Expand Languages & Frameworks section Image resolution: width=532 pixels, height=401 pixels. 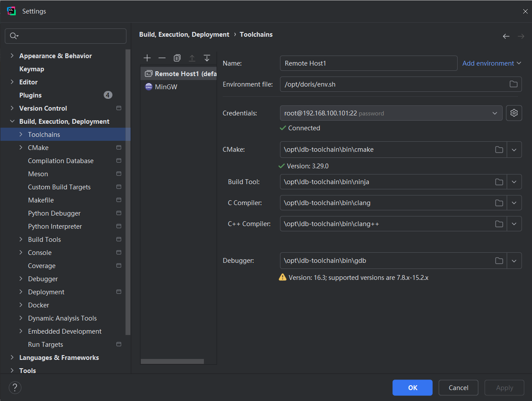tap(12, 357)
